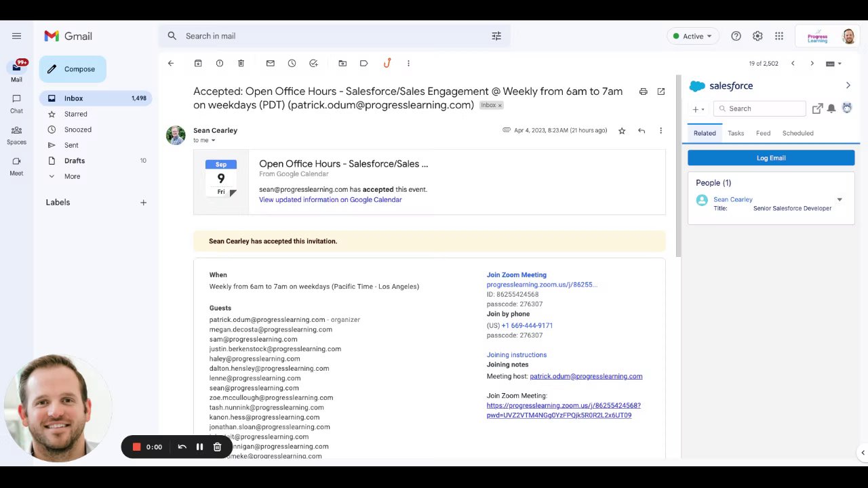Viewport: 868px width, 488px height.
Task: Show recipient details under 'to me'
Action: point(213,140)
